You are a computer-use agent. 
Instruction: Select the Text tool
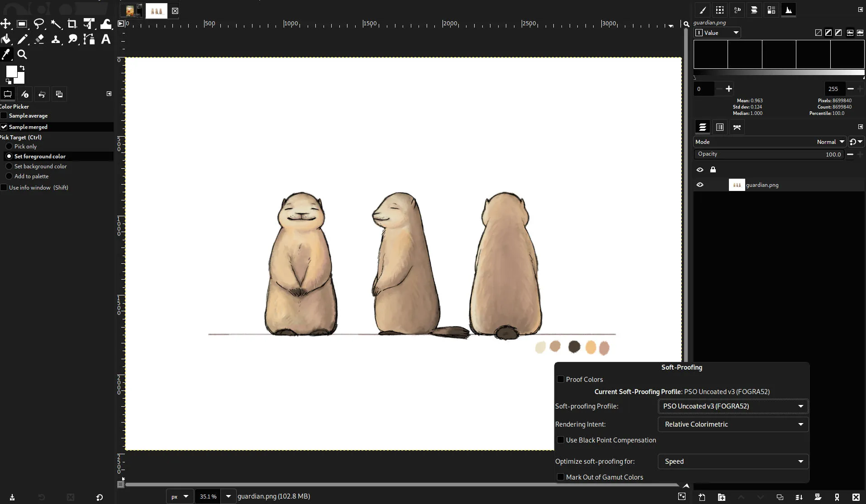[x=105, y=39]
